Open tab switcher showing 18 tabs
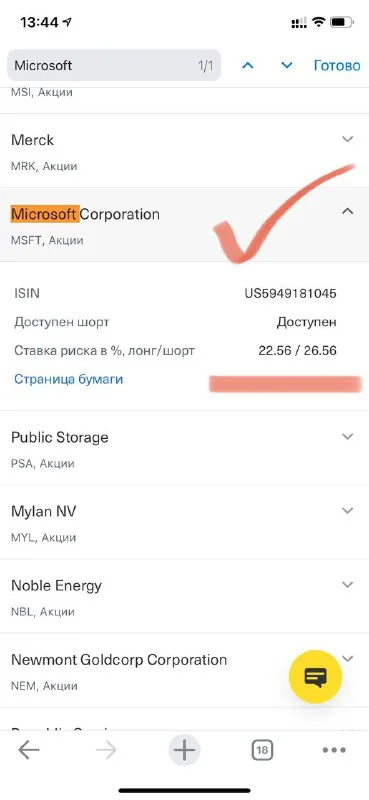Viewport: 369px width, 800px height. 262,750
